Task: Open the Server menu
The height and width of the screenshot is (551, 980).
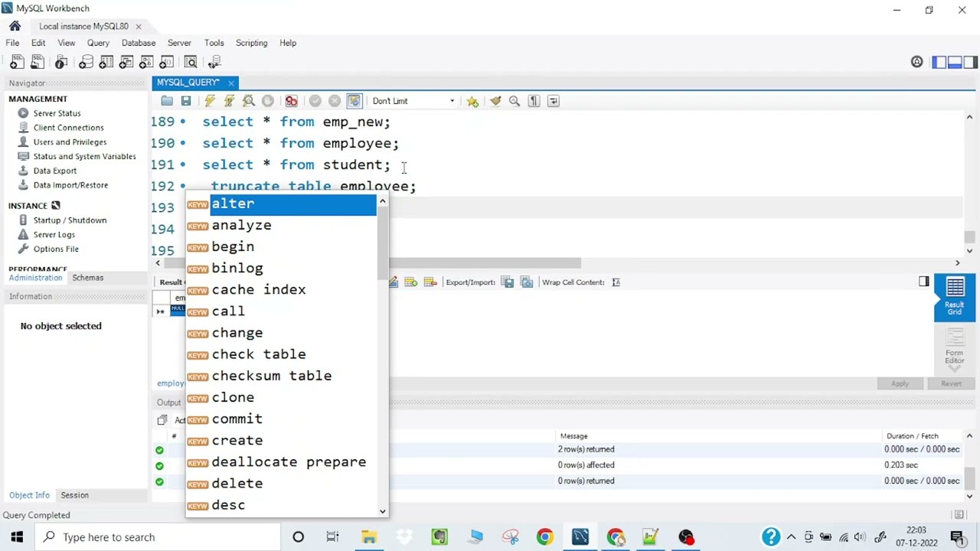Action: [179, 43]
